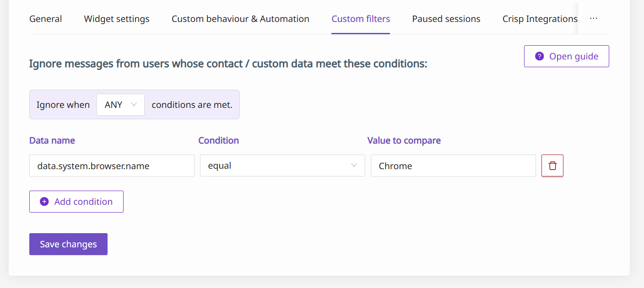
Task: Click the Add condition button
Action: [76, 202]
